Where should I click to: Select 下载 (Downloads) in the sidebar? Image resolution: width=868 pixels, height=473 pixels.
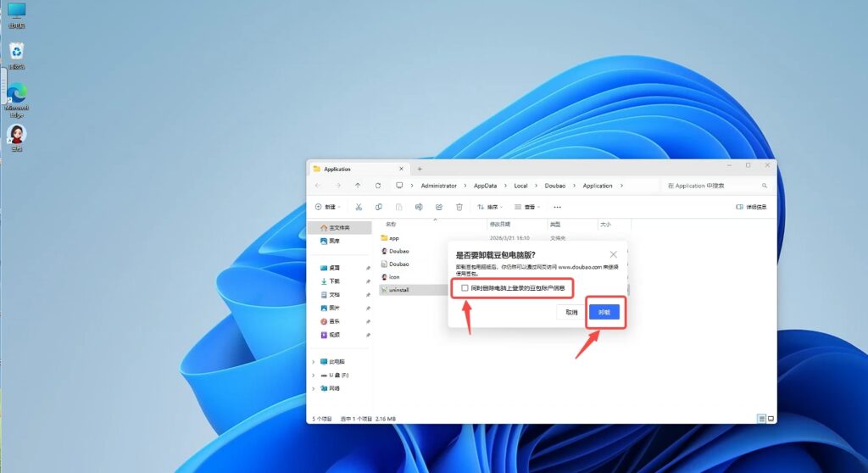334,281
